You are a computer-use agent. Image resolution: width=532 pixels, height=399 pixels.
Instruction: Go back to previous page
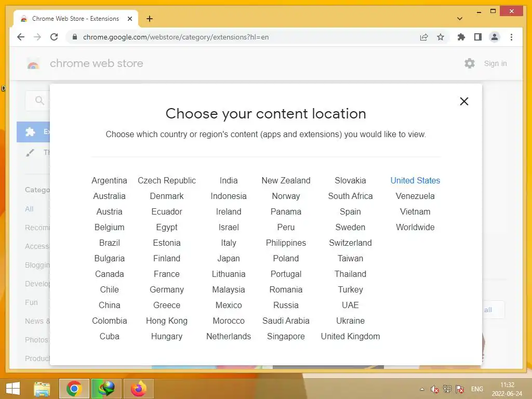tap(21, 37)
